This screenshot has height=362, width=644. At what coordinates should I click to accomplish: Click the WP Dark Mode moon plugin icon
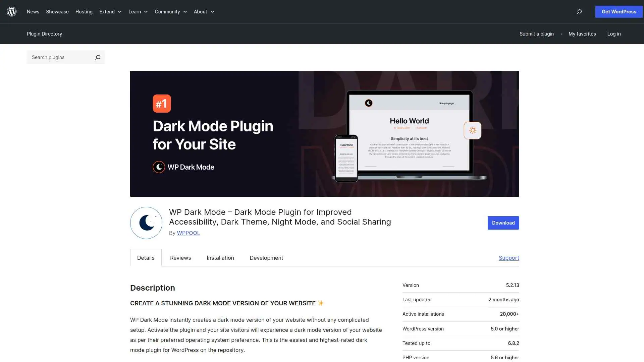tap(146, 223)
